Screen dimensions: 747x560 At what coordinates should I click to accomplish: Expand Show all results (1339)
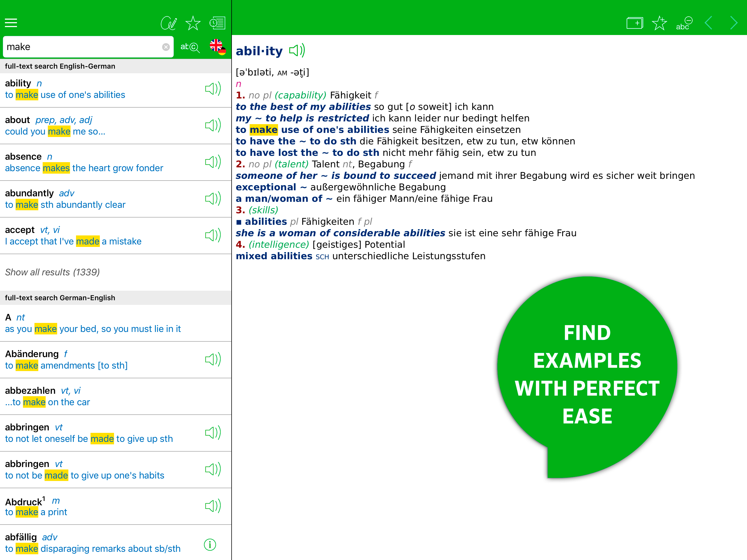(53, 272)
